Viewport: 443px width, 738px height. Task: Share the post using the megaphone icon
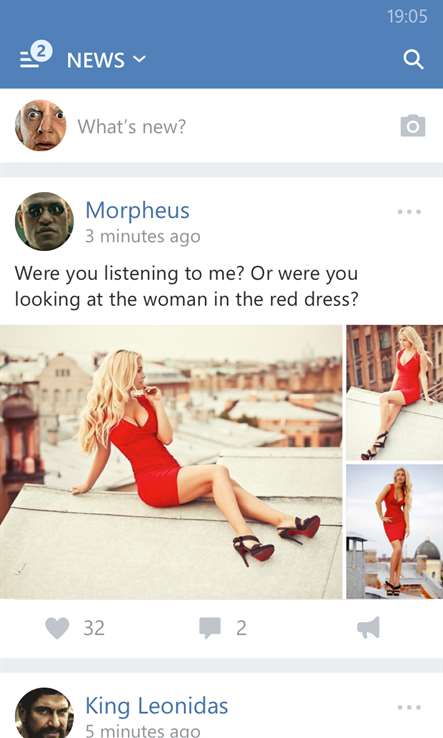tap(368, 628)
